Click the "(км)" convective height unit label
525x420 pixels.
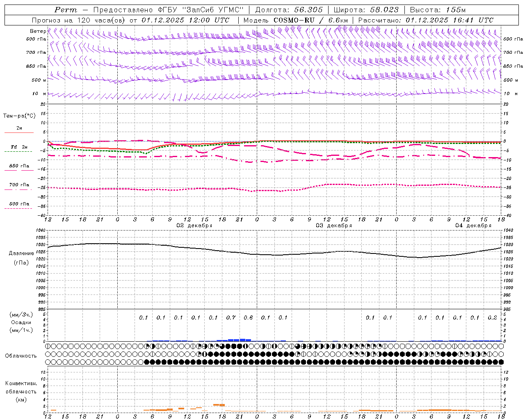coord(21,399)
